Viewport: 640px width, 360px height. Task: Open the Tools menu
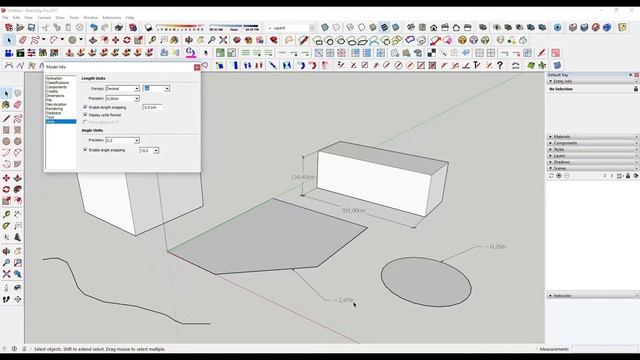(74, 18)
